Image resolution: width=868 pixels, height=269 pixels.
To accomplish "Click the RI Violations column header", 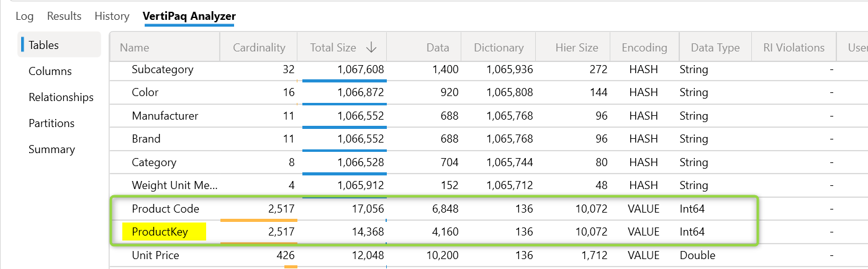I will (789, 48).
